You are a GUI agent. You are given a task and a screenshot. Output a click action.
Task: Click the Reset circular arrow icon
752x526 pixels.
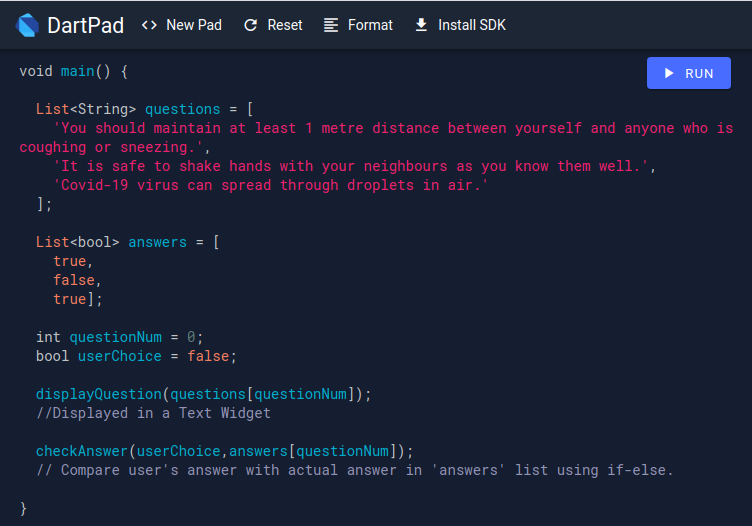251,25
